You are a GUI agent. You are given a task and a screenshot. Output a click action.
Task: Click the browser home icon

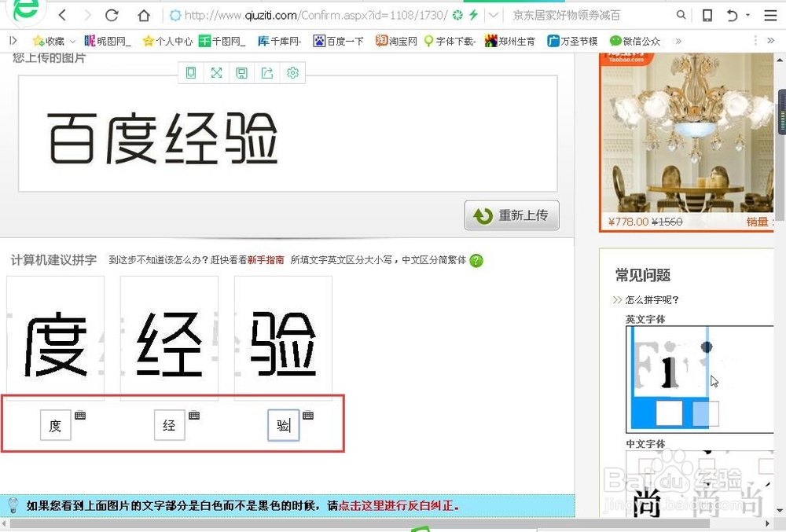click(143, 14)
